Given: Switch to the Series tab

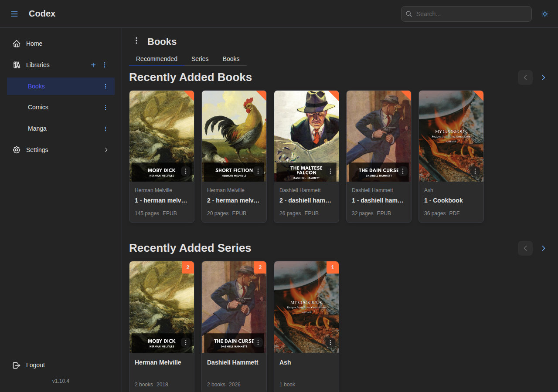Looking at the screenshot, I should click(200, 59).
